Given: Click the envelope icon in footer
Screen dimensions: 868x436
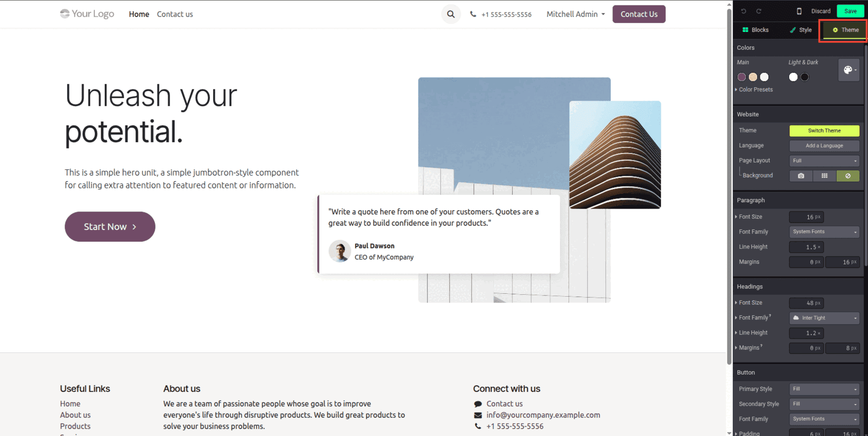Looking at the screenshot, I should [478, 415].
